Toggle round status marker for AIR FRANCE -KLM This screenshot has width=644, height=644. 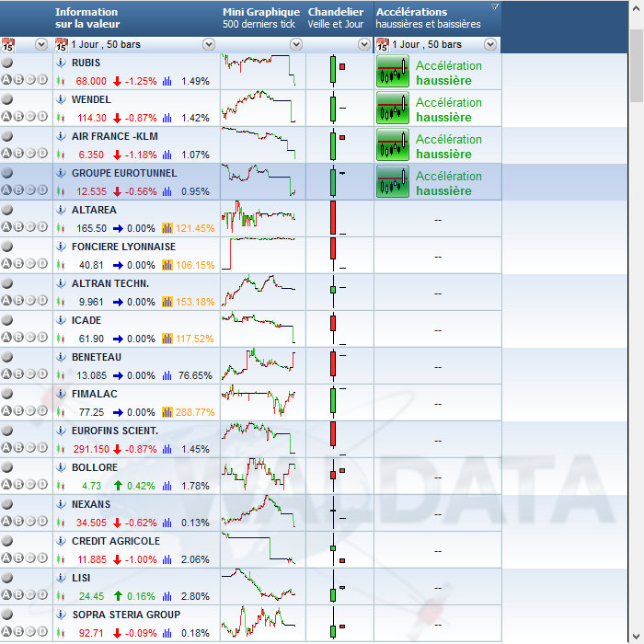pos(7,136)
